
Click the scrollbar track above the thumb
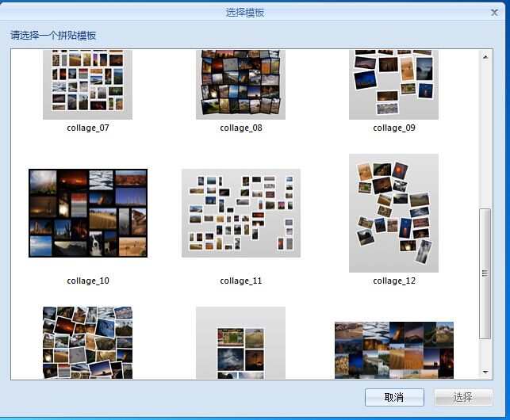click(x=485, y=135)
